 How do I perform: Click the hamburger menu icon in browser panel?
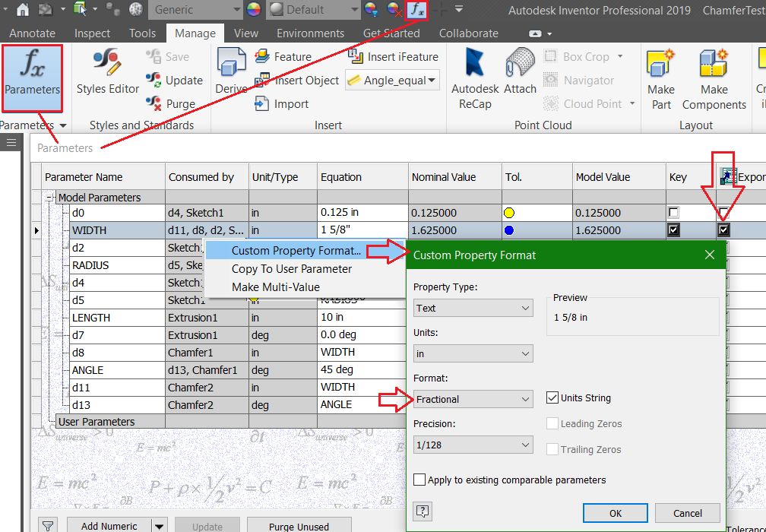coord(11,143)
